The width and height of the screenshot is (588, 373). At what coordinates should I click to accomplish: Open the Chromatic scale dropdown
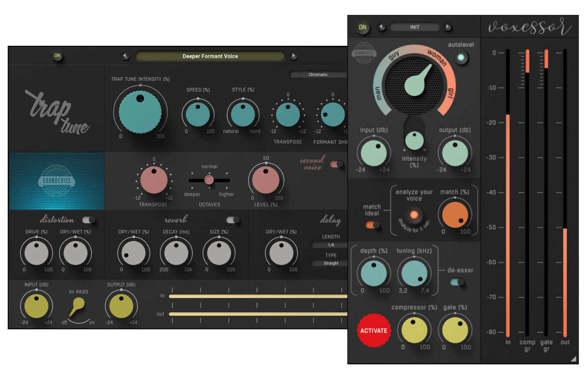pos(318,75)
